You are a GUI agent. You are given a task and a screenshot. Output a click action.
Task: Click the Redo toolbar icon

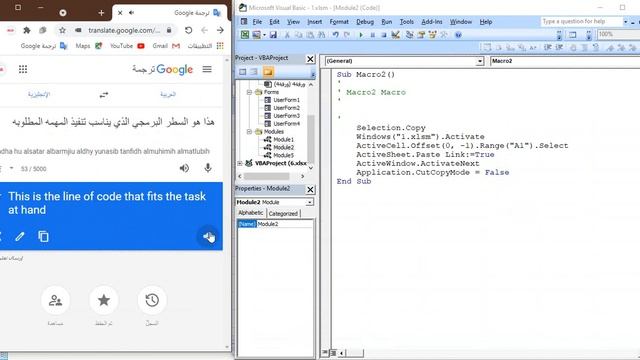click(347, 35)
